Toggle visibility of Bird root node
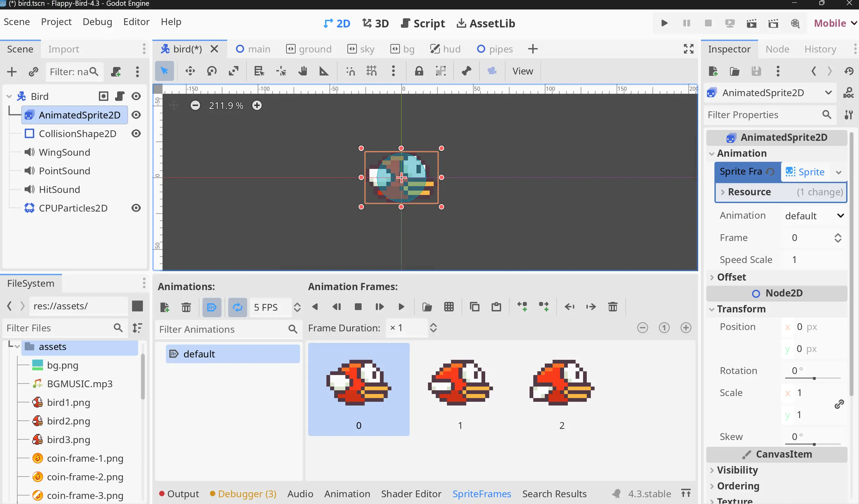859x504 pixels. [136, 96]
